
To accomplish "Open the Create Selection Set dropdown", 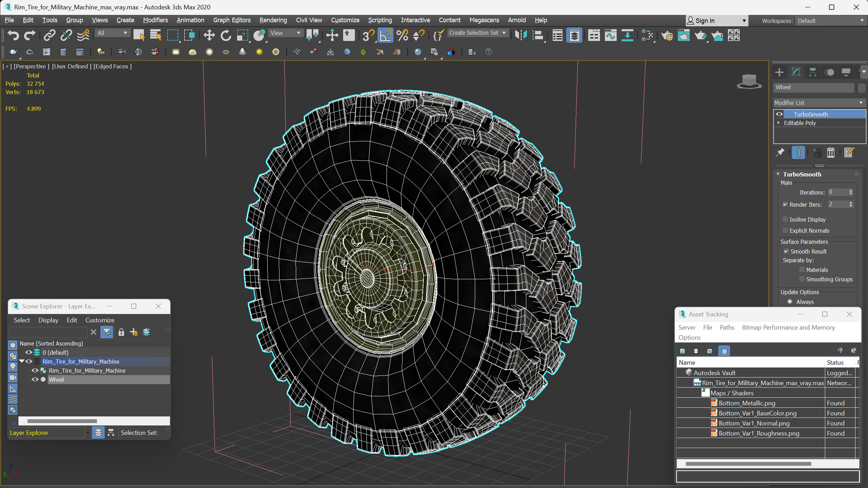I will click(504, 33).
